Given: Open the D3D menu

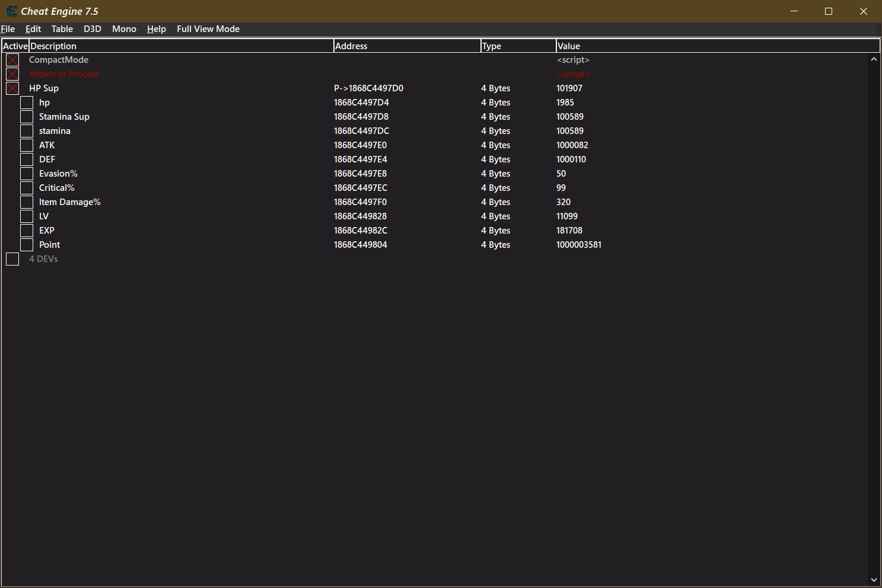Looking at the screenshot, I should pyautogui.click(x=92, y=29).
